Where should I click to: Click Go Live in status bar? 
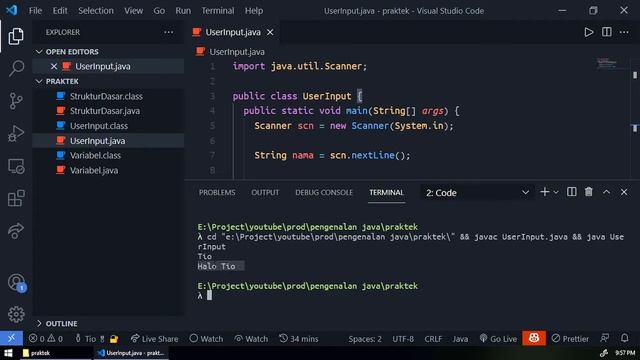tap(498, 339)
